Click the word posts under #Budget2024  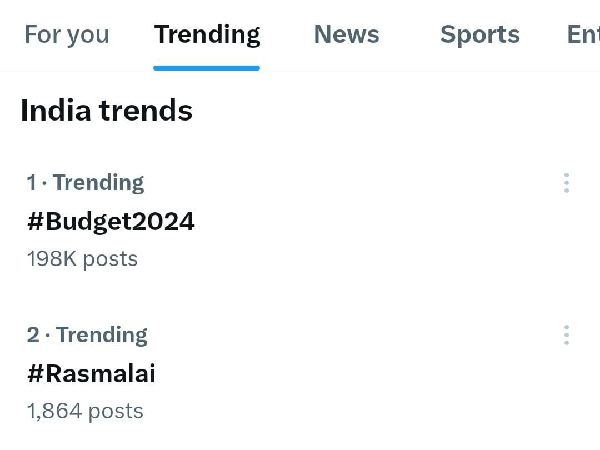(110, 259)
